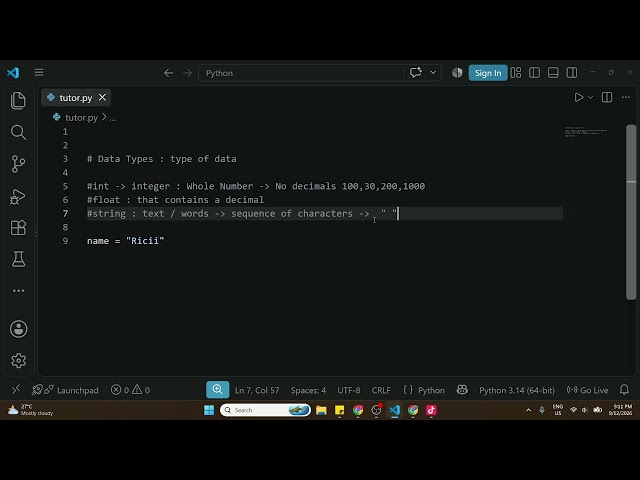Select the tutor.py editor tab
This screenshot has width=640, height=480.
tap(76, 98)
